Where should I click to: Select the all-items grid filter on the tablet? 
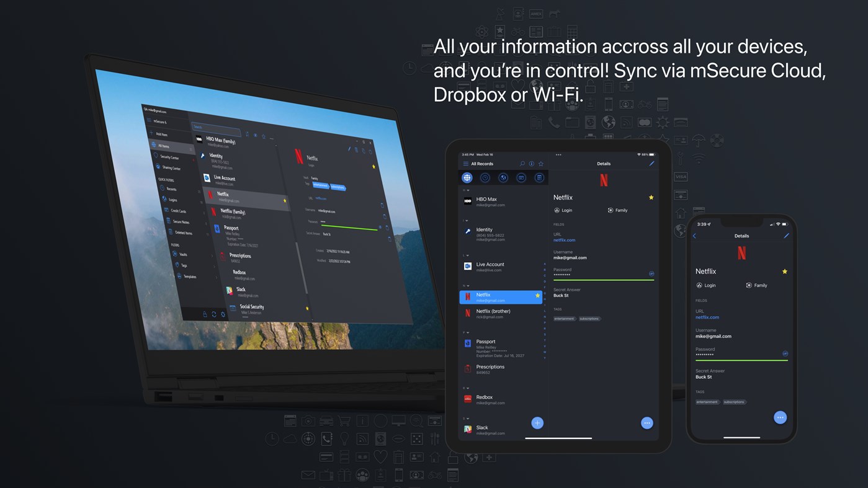(x=467, y=178)
